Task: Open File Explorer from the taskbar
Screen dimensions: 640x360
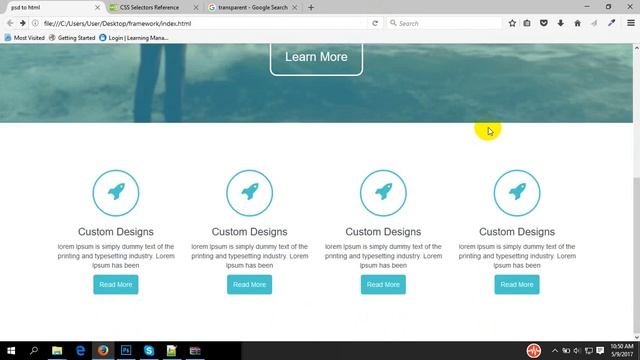Action: 57,351
